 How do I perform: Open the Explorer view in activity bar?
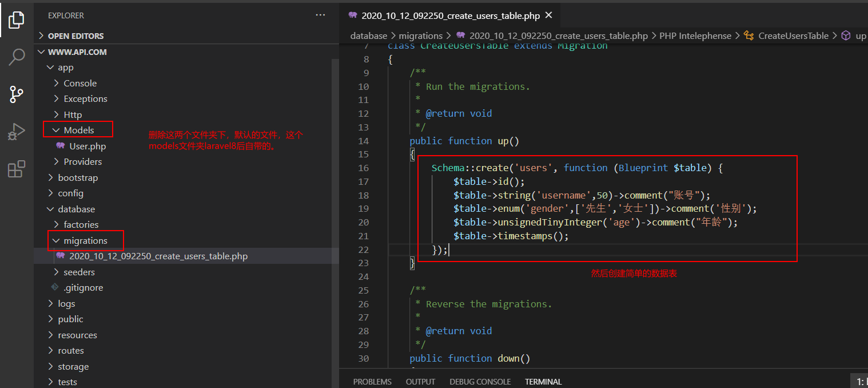(16, 21)
